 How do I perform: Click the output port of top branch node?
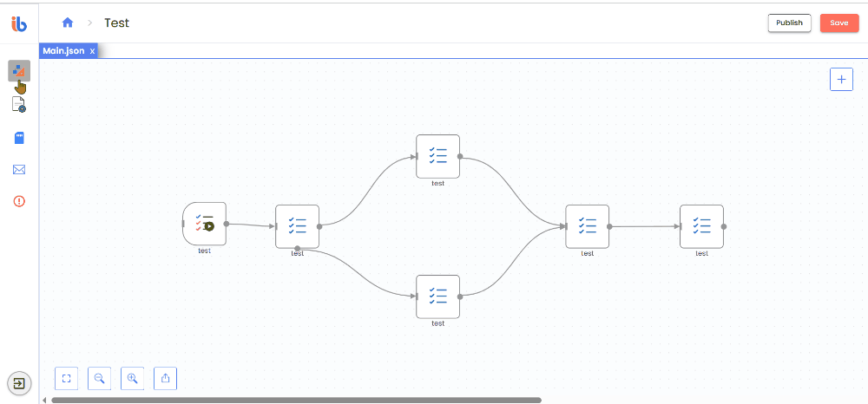click(460, 156)
